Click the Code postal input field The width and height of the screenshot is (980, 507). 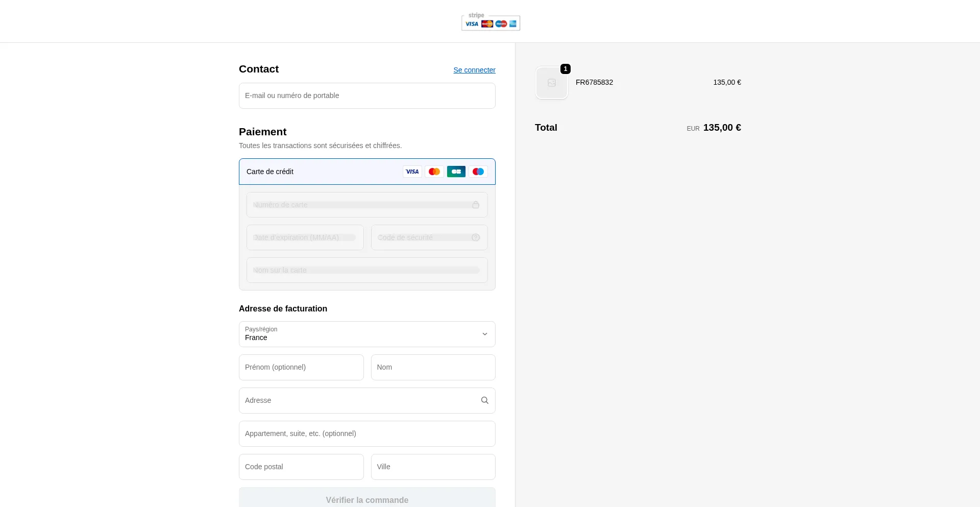(x=301, y=467)
